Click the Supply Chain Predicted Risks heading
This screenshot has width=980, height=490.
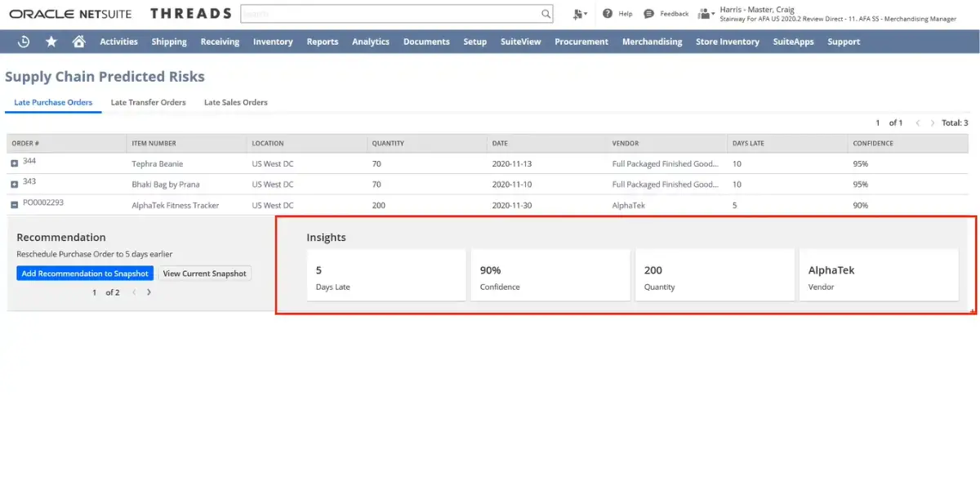105,77
